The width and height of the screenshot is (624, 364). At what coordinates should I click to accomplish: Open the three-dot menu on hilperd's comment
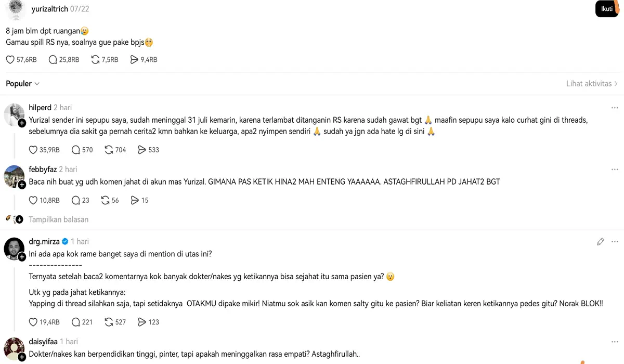615,108
